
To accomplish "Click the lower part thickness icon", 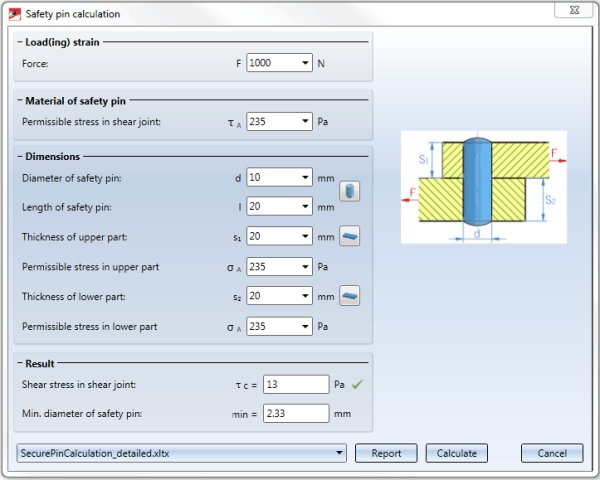I will coord(350,295).
